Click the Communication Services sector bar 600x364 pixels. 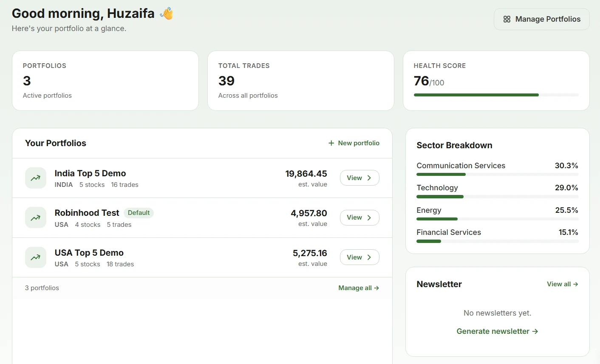[497, 174]
